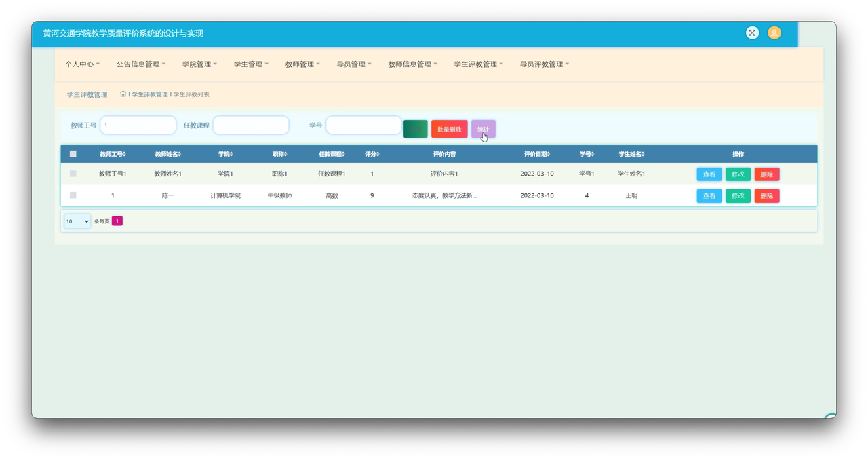The width and height of the screenshot is (868, 460).
Task: Open the 学院管理 menu
Action: click(x=199, y=64)
